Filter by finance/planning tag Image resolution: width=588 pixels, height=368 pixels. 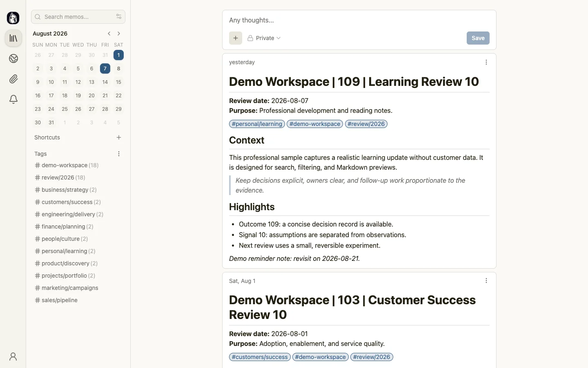(64, 227)
